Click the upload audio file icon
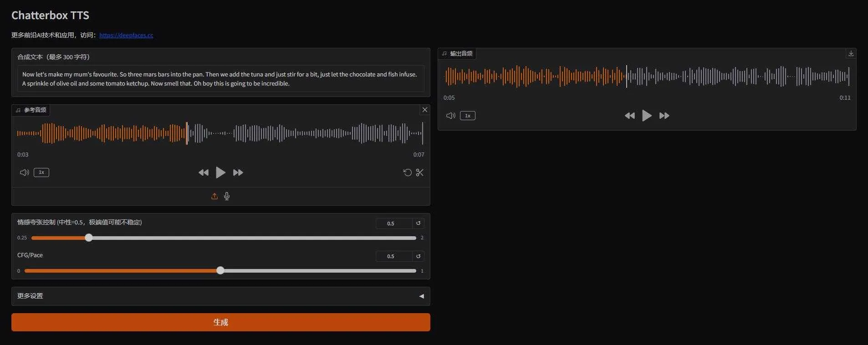This screenshot has height=345, width=868. [214, 196]
